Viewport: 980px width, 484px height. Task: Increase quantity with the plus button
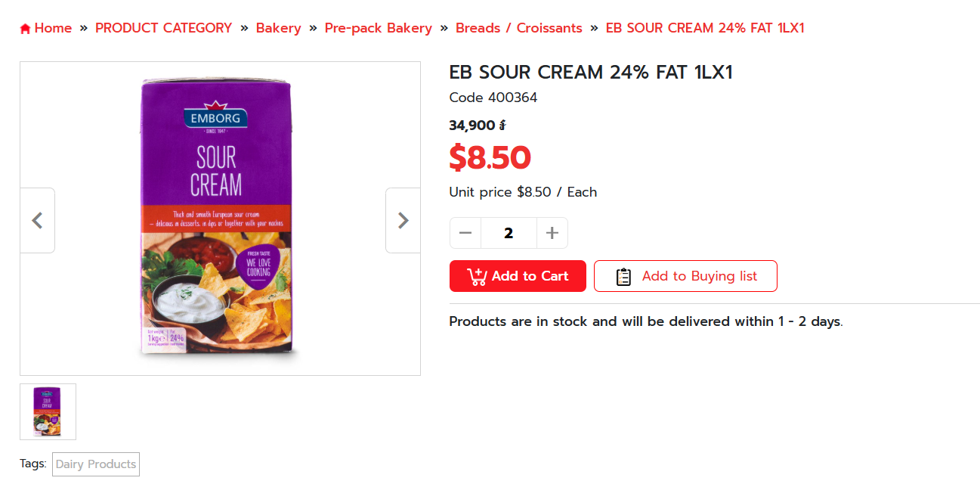(552, 233)
